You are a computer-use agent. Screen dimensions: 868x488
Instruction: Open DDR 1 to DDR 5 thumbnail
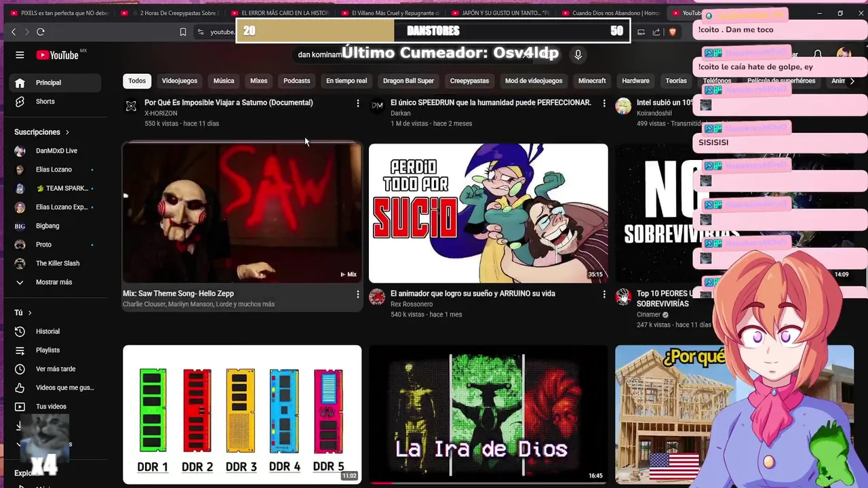tap(242, 414)
